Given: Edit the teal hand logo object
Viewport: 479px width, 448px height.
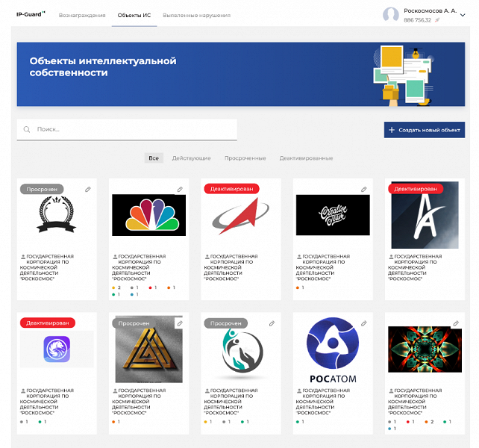Looking at the screenshot, I should pos(272,323).
